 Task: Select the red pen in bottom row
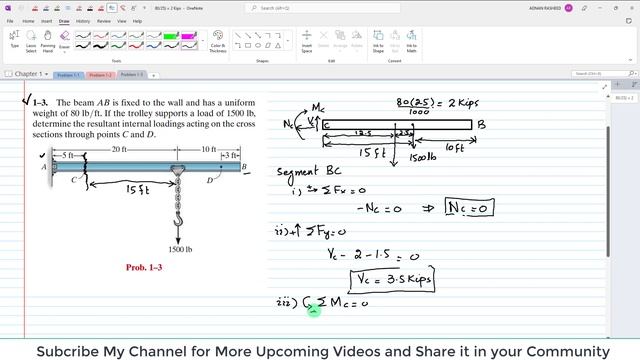[x=136, y=45]
